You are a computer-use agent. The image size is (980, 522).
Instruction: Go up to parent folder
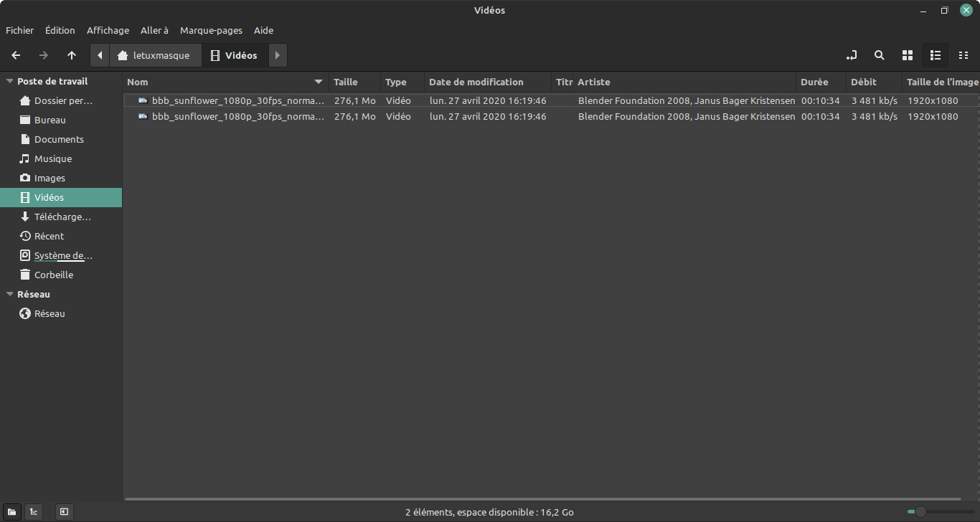click(72, 55)
